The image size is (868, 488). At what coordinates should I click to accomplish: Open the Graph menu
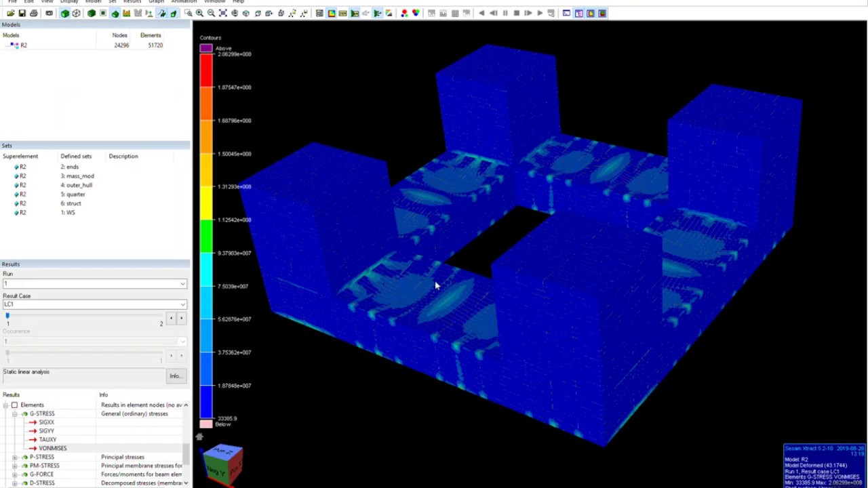click(156, 2)
